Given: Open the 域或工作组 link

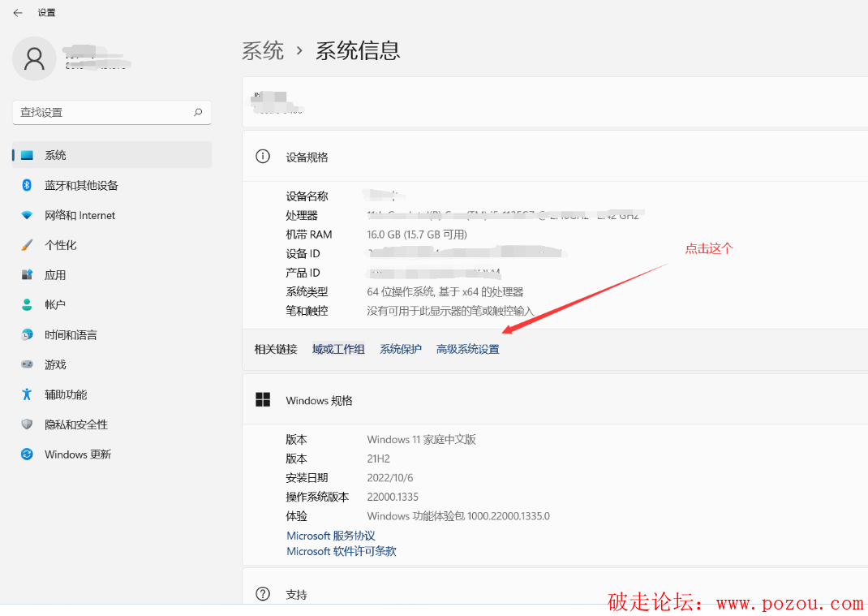Looking at the screenshot, I should point(338,349).
